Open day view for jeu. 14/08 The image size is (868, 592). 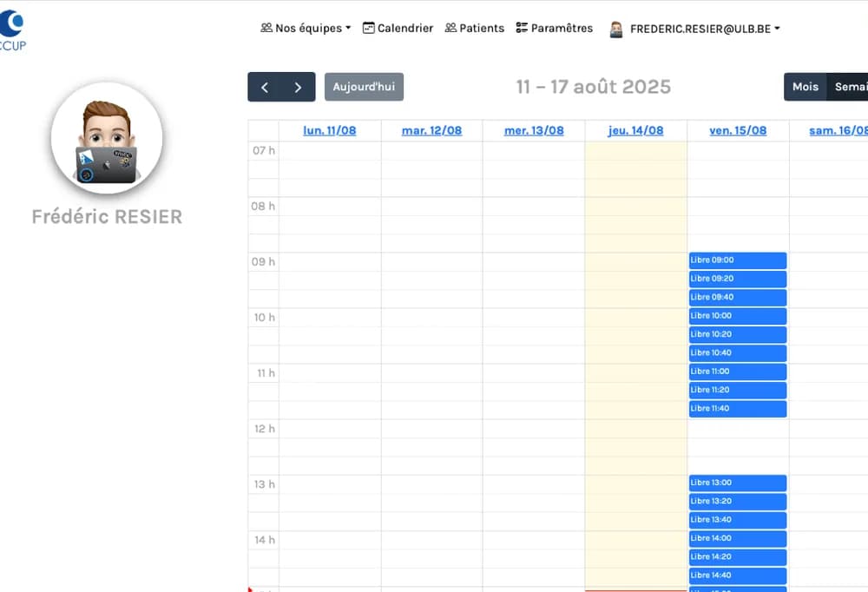click(635, 131)
